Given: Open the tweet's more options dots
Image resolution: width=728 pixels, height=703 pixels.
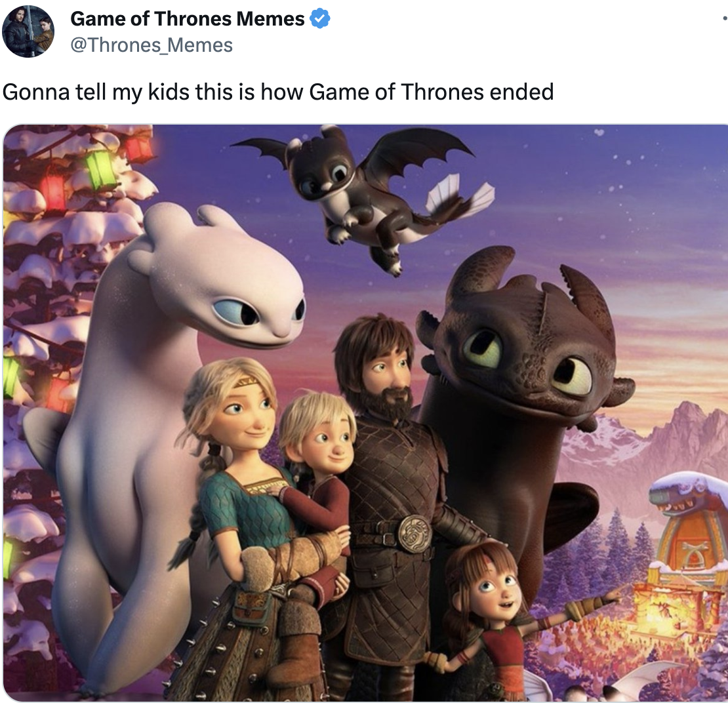Looking at the screenshot, I should 724,18.
